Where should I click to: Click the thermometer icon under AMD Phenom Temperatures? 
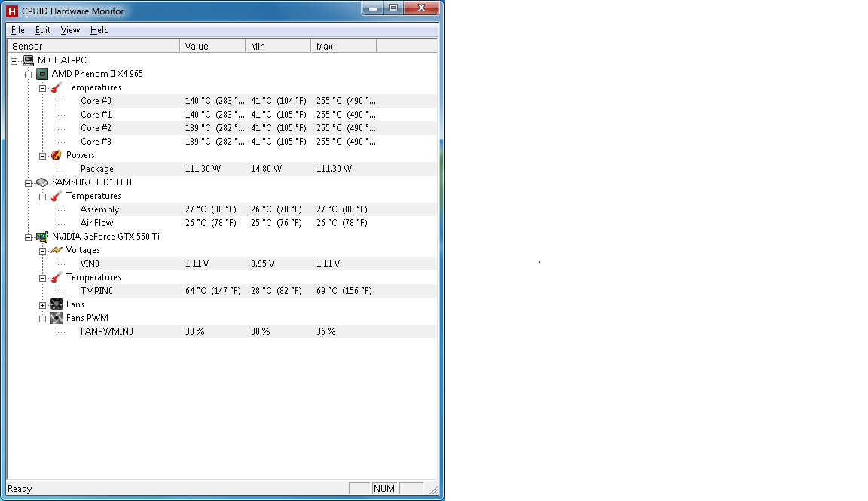click(x=57, y=87)
